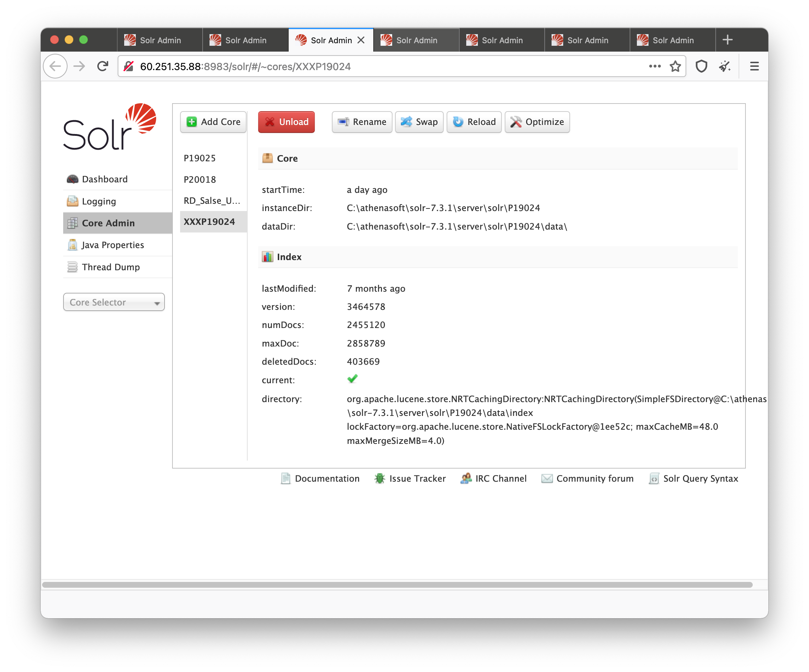Image resolution: width=809 pixels, height=672 pixels.
Task: Select core P19025 in list
Action: 213,158
